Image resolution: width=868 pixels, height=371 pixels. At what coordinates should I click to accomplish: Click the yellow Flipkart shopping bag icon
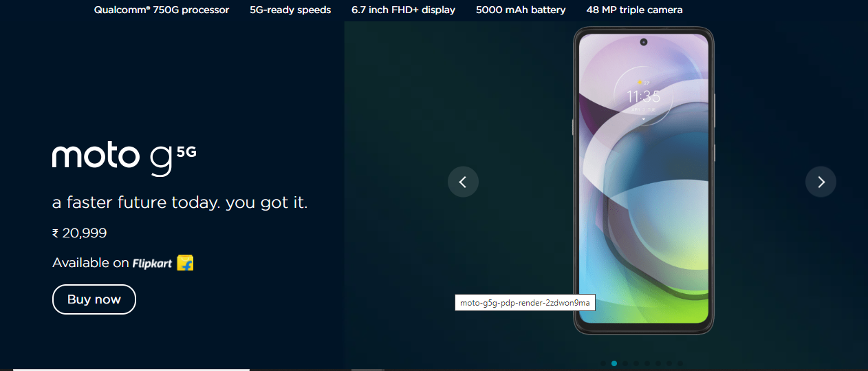[185, 263]
